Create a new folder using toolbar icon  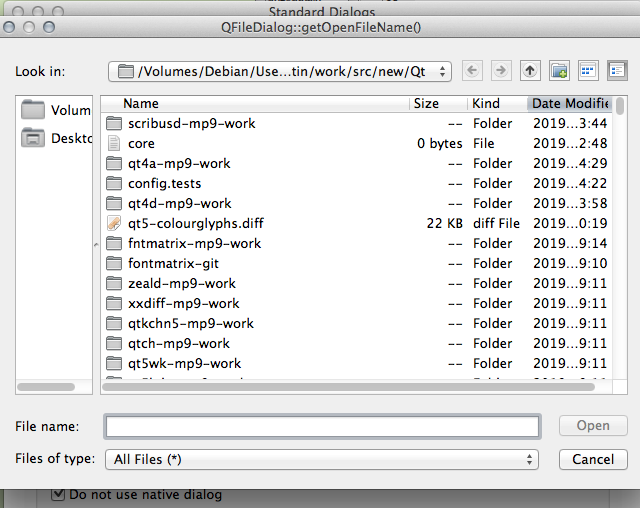559,71
